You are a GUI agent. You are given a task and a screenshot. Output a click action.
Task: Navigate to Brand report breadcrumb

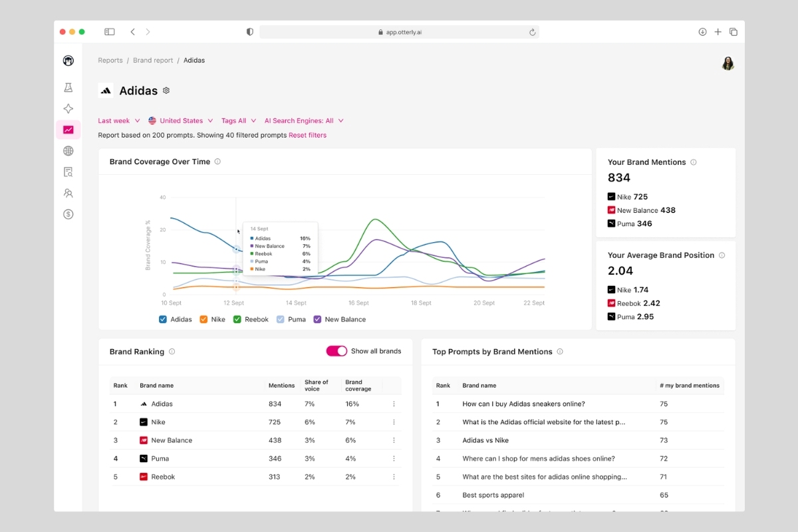153,61
